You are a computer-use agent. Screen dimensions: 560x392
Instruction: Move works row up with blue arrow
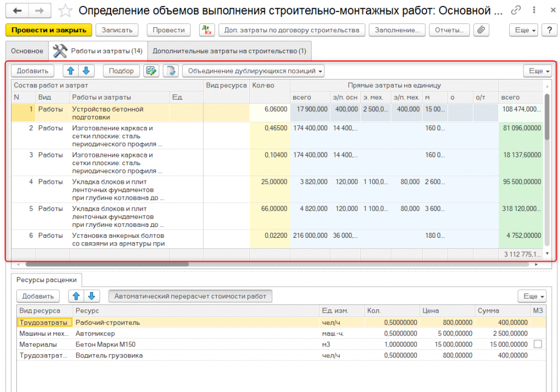point(71,71)
